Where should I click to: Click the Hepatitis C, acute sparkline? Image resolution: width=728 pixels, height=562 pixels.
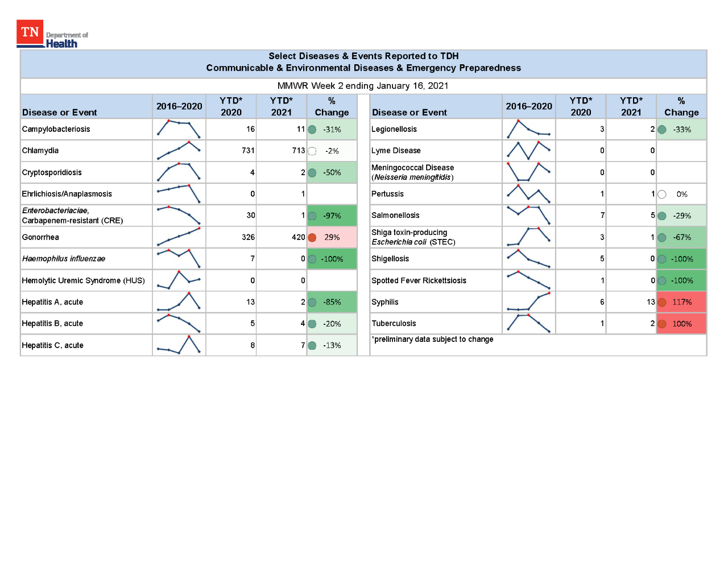[x=179, y=345]
